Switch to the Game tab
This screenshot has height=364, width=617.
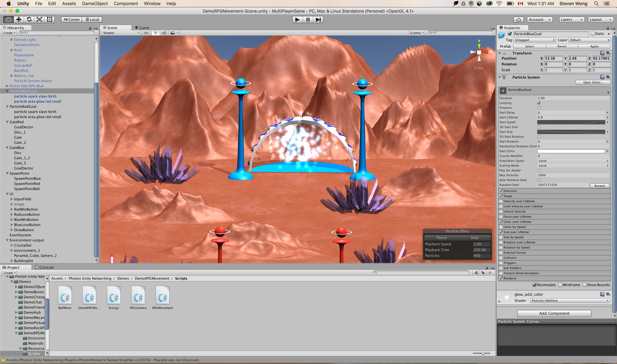[142, 28]
